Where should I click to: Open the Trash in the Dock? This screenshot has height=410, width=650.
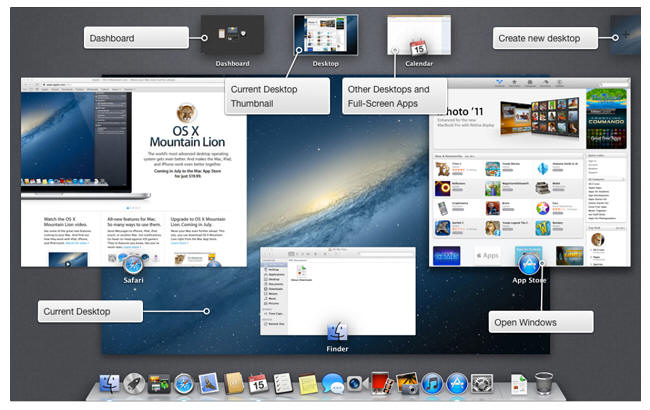(543, 383)
